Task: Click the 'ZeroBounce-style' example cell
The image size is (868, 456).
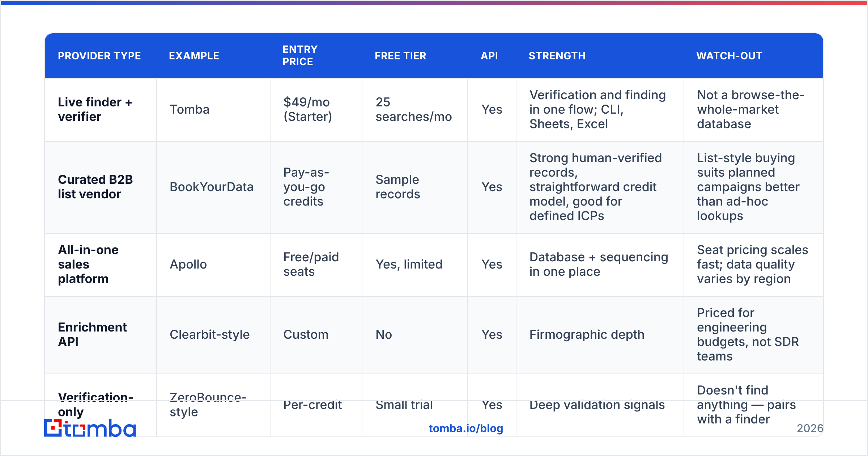Action: point(213,405)
